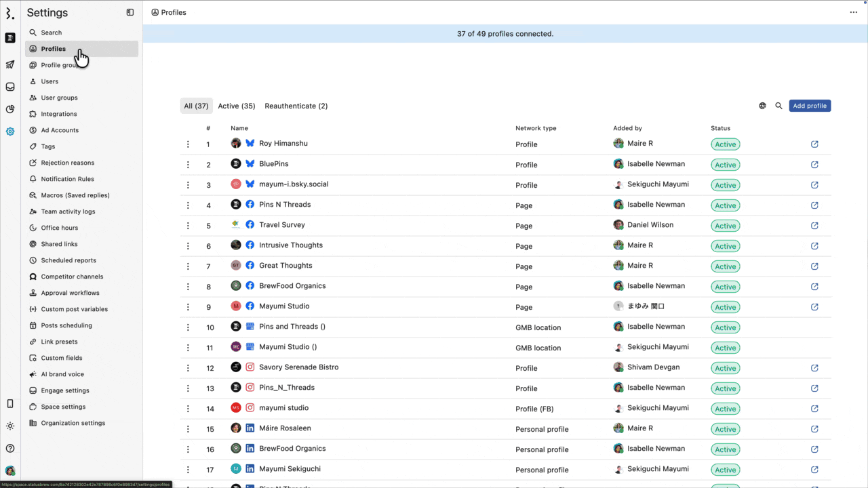Image resolution: width=868 pixels, height=488 pixels.
Task: Open the paper plane Publish icon
Action: point(10,65)
